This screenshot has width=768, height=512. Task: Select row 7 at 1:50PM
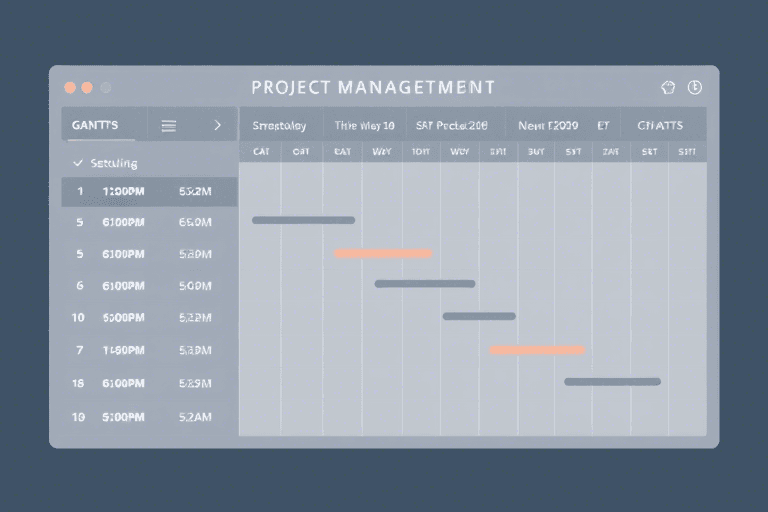(149, 350)
